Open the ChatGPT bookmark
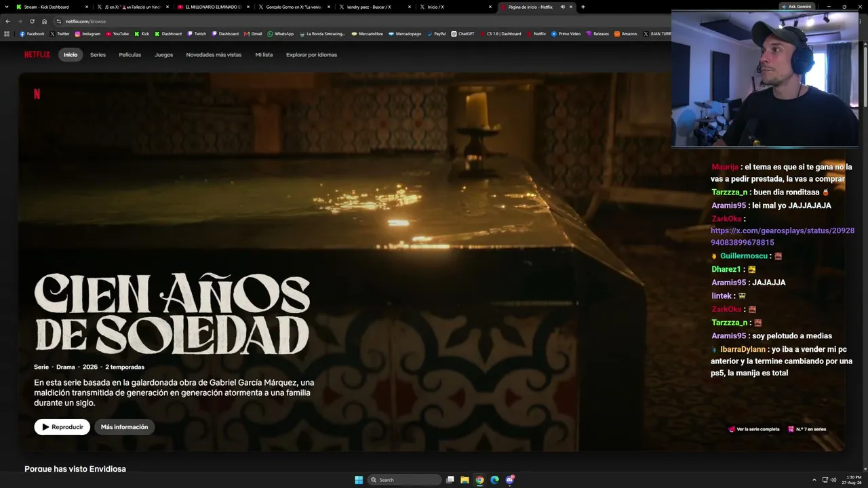Viewport: 868px width, 488px height. 463,34
